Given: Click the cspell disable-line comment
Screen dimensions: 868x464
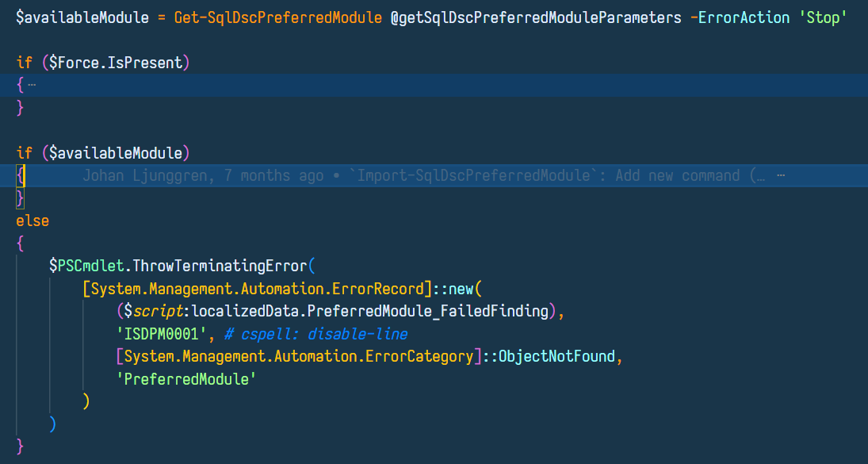Looking at the screenshot, I should pos(316,334).
